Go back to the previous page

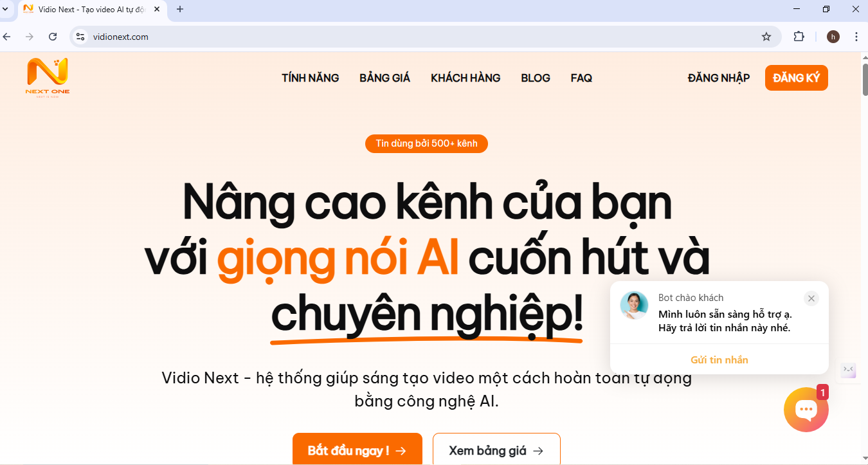tap(7, 37)
